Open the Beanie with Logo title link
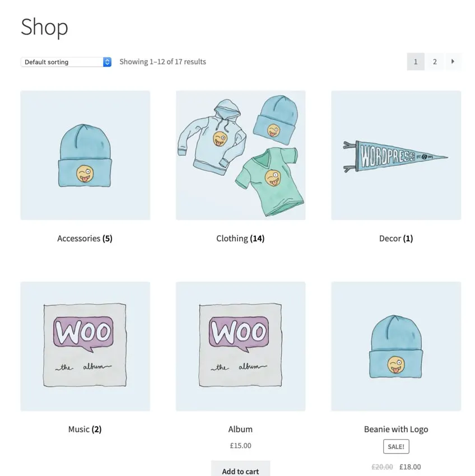Image resolution: width=475 pixels, height=476 pixels. (396, 430)
